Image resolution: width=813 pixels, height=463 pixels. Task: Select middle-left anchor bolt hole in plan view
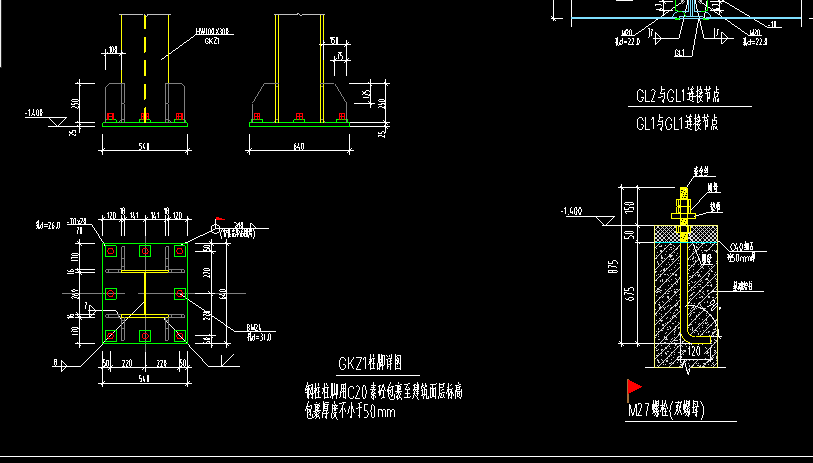click(111, 294)
